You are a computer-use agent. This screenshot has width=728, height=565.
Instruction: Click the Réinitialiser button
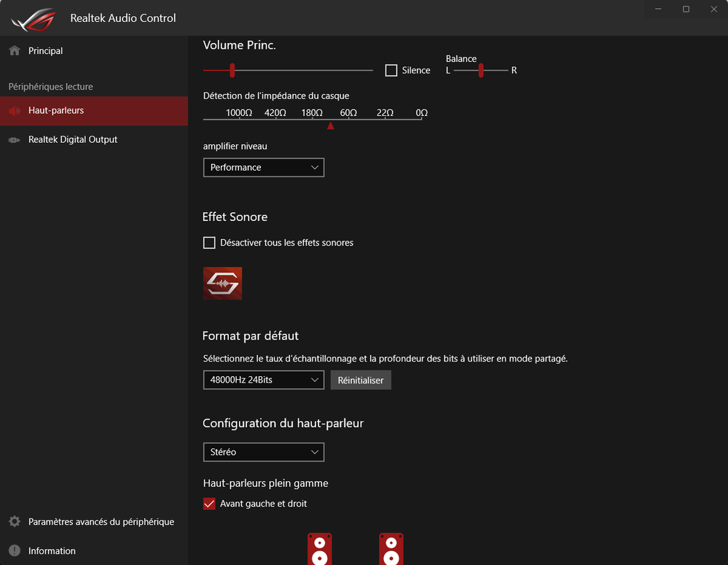[361, 380]
